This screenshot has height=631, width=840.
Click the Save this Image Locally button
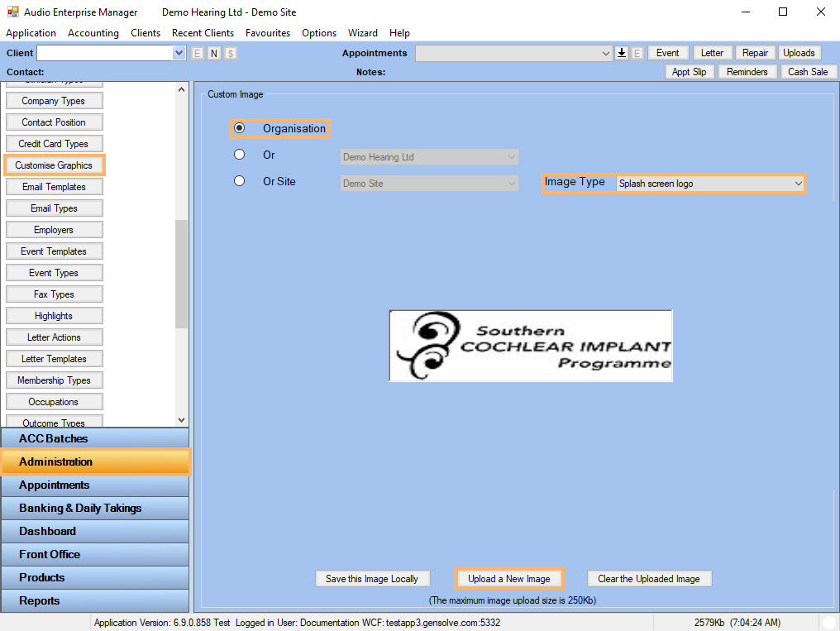[372, 579]
